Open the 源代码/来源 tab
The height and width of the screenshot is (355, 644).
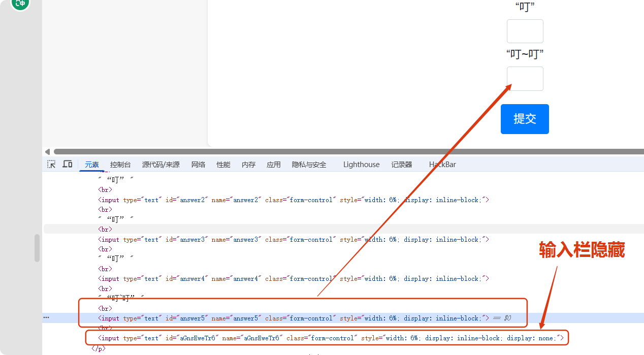click(160, 165)
